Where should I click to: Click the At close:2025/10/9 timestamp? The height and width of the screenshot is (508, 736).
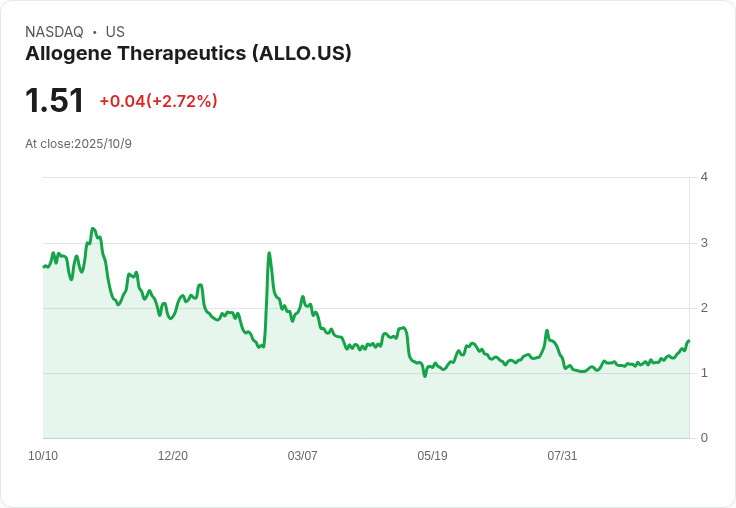[x=78, y=144]
